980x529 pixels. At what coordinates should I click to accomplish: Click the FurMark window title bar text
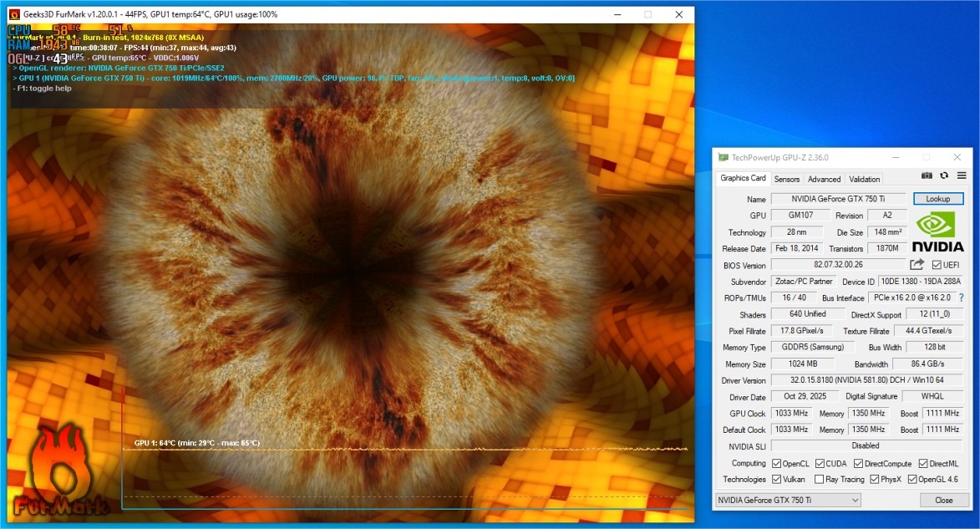(150, 14)
